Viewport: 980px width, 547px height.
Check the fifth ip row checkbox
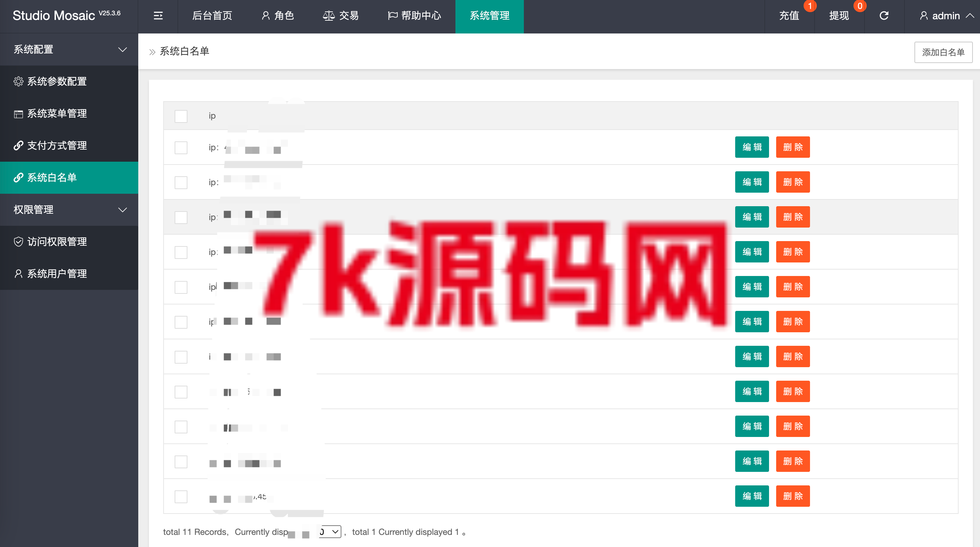click(181, 287)
